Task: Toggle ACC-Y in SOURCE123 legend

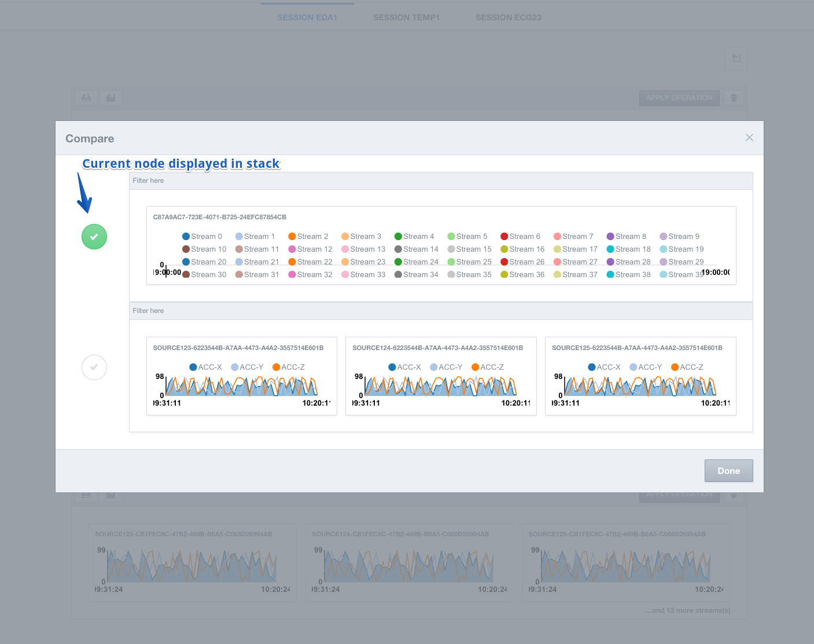Action: [x=248, y=367]
